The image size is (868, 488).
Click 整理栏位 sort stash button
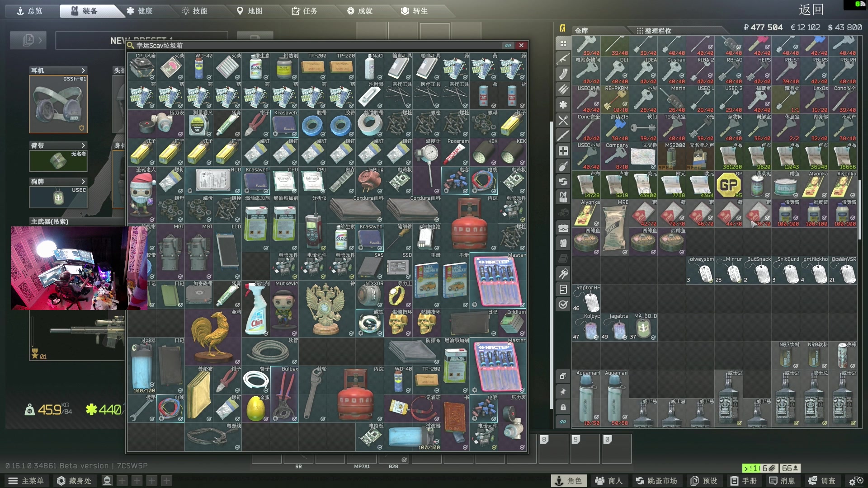coord(654,30)
